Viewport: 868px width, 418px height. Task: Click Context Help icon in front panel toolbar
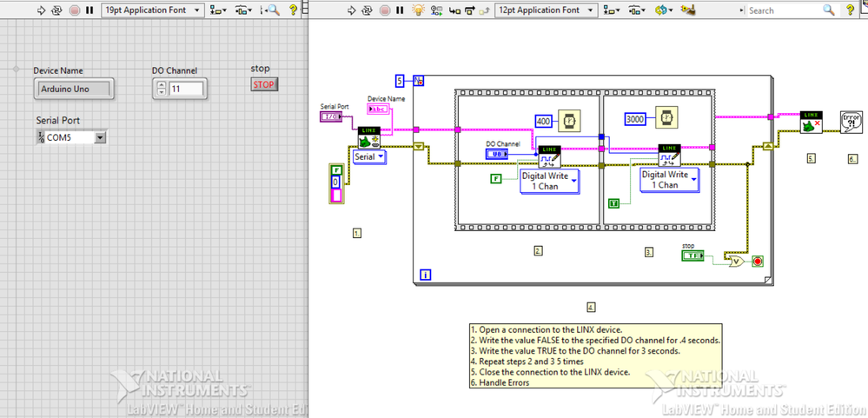(294, 10)
